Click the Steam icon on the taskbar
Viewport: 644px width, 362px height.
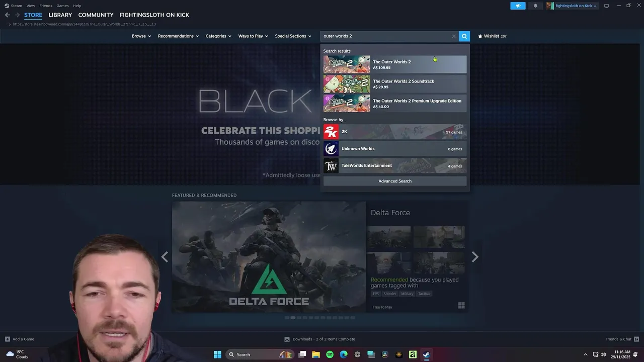click(426, 354)
